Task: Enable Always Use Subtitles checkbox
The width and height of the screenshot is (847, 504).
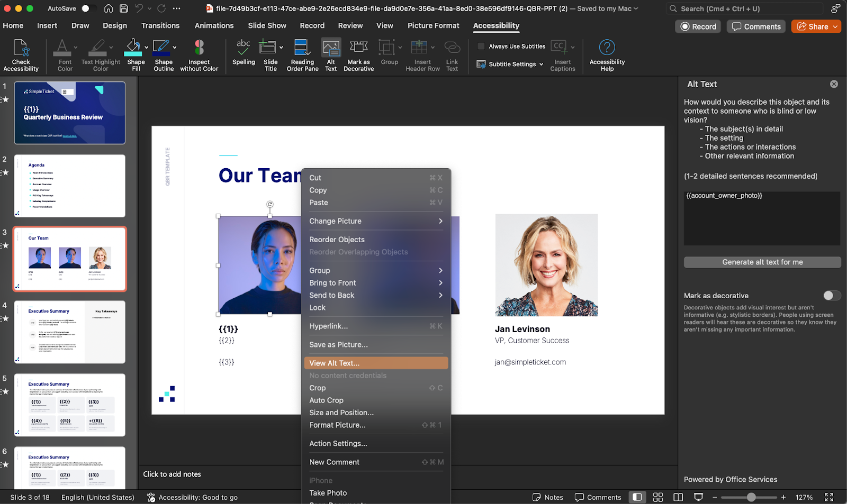Action: (x=481, y=47)
